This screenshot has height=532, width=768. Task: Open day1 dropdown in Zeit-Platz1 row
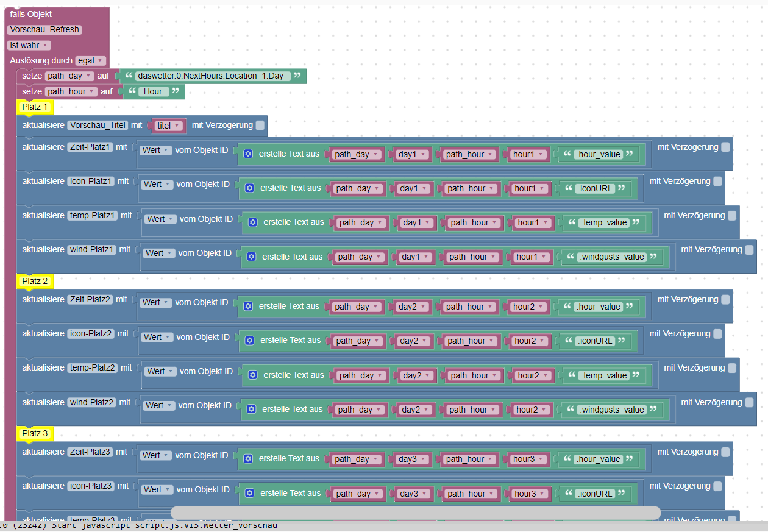point(412,154)
